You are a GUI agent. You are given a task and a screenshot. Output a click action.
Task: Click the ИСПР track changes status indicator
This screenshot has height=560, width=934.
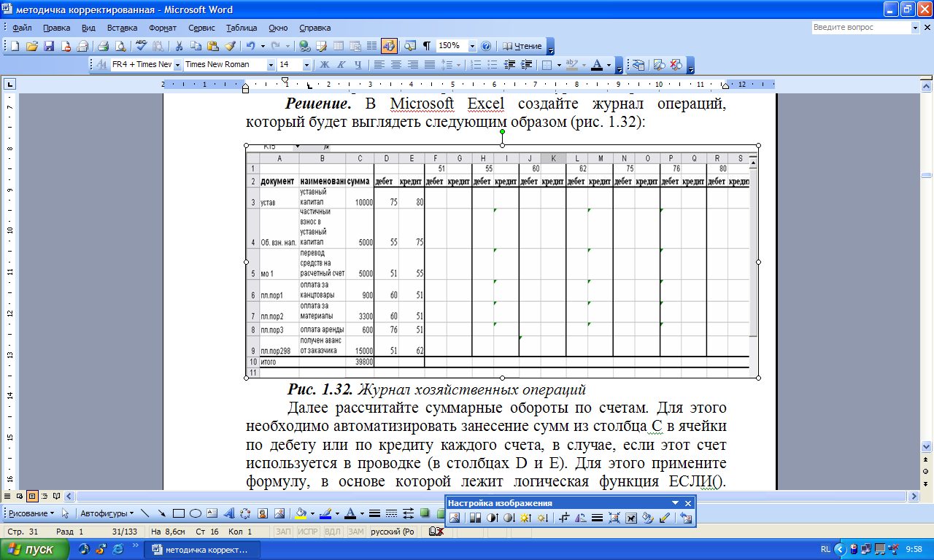pyautogui.click(x=309, y=532)
